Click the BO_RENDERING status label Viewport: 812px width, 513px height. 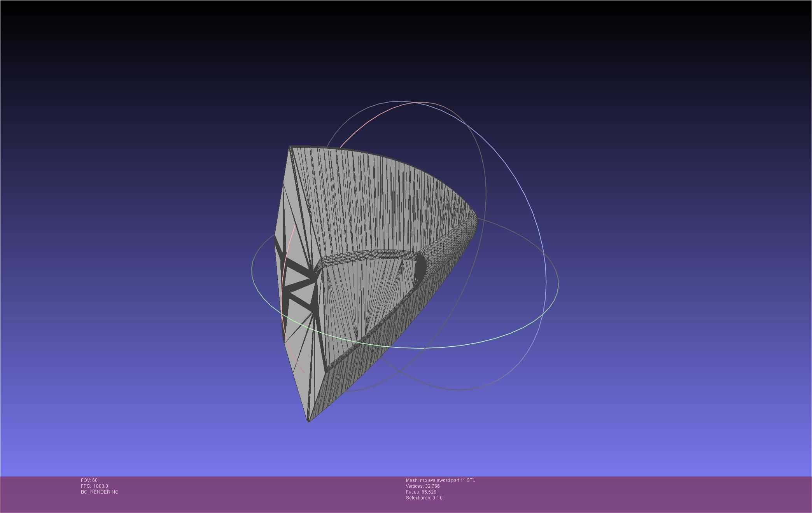[100, 492]
